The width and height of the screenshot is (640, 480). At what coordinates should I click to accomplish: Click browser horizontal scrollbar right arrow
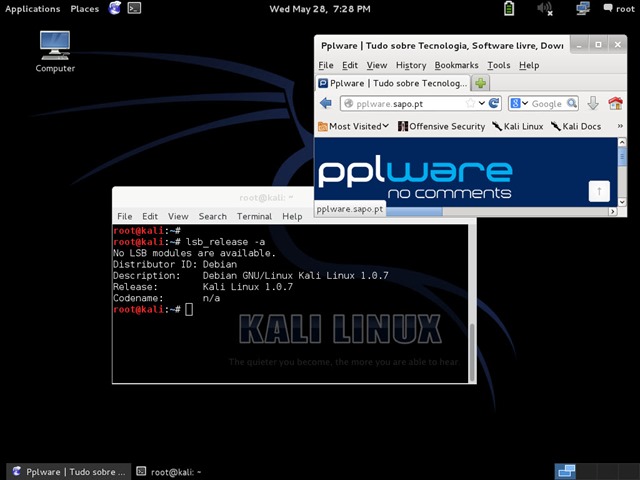point(613,211)
